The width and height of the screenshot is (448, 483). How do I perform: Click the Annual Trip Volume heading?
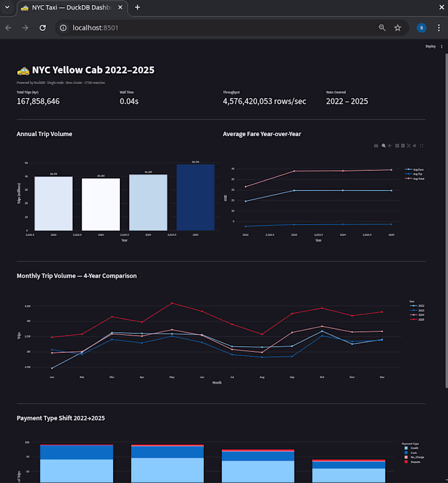pyautogui.click(x=44, y=134)
